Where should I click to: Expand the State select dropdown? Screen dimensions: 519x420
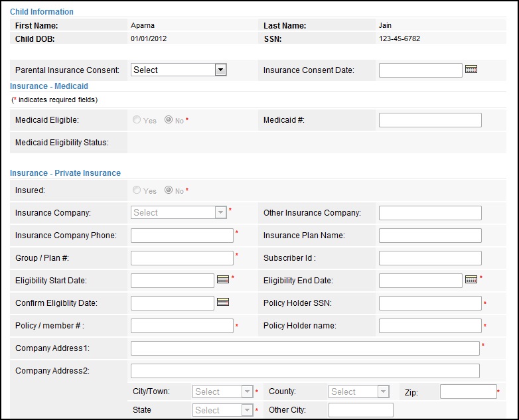223,410
